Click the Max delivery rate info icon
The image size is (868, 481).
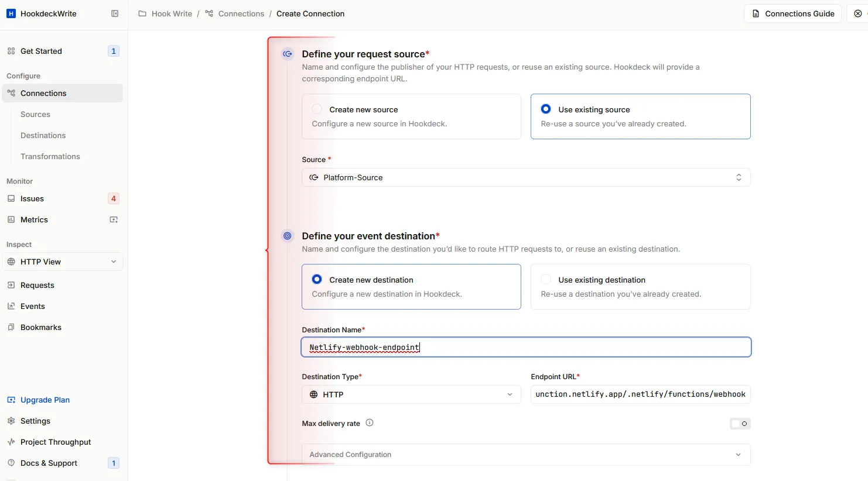[x=370, y=422]
